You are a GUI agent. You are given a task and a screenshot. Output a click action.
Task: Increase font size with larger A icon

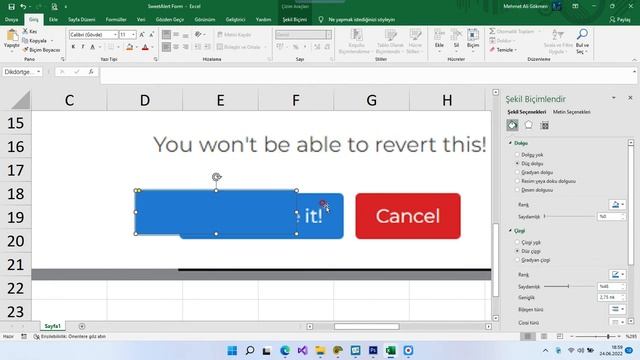[x=142, y=35]
